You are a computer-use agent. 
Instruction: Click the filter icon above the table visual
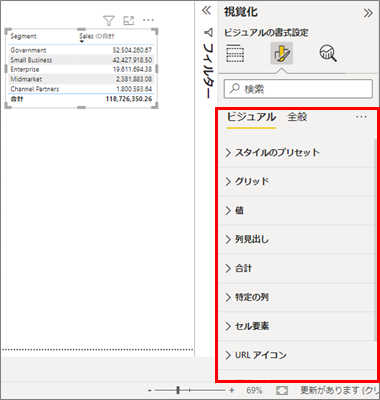coord(109,21)
